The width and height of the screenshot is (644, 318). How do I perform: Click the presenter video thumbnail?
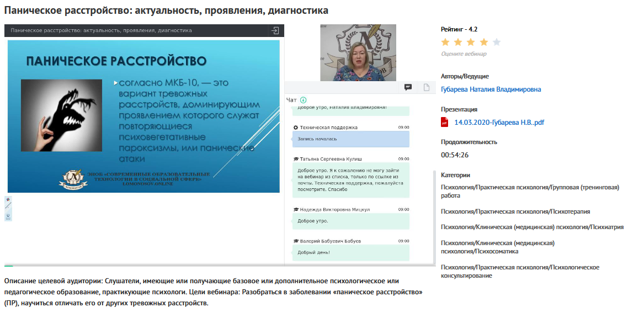click(358, 52)
